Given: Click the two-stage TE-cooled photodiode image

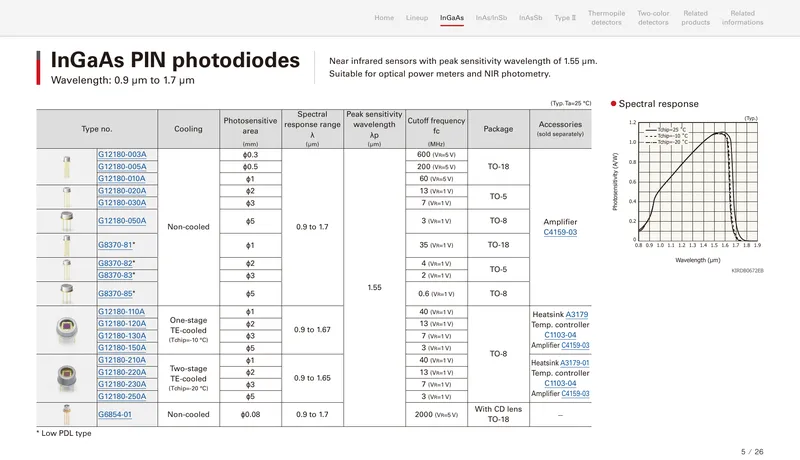Looking at the screenshot, I should click(x=67, y=378).
